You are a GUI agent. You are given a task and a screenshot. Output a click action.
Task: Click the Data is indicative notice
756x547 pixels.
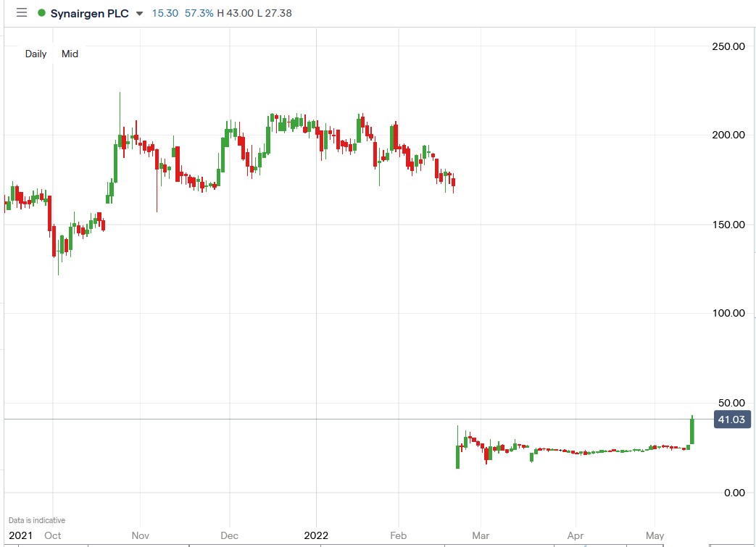(37, 519)
